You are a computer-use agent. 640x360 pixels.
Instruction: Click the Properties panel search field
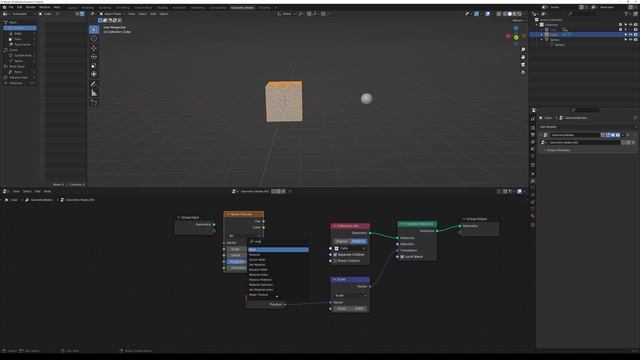(x=585, y=110)
